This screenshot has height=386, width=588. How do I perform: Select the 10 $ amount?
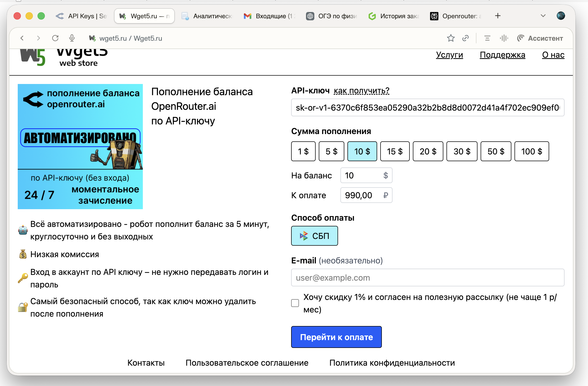tap(362, 151)
